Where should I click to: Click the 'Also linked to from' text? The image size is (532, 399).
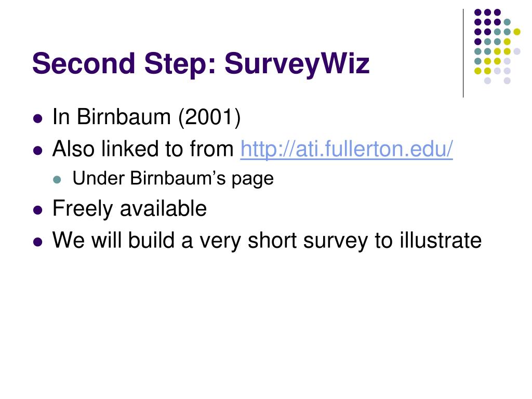(143, 149)
